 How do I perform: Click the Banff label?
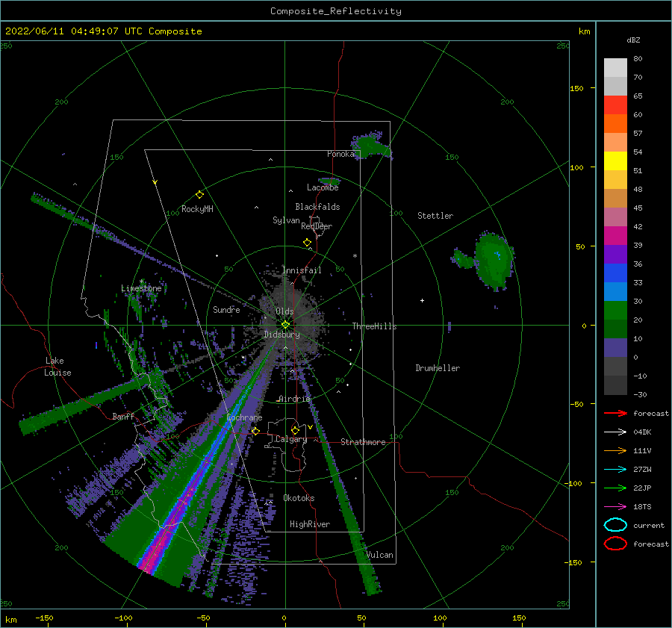(123, 416)
